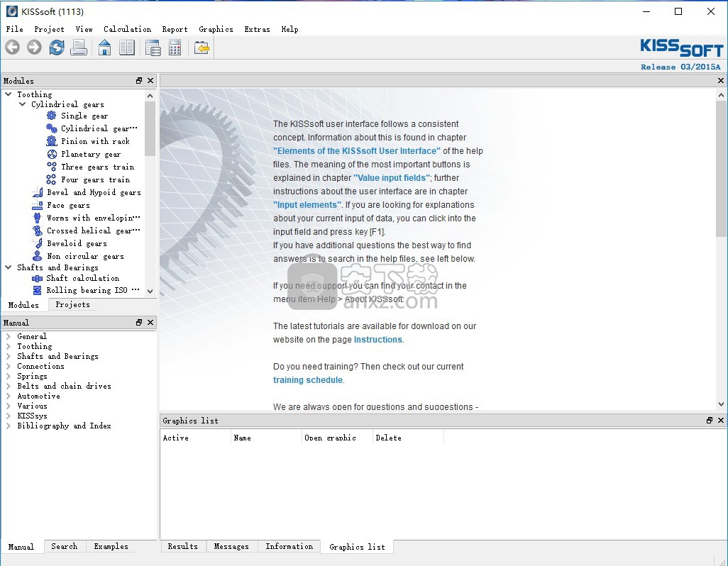
Task: Collapse the Cylindrical gears tree node
Action: (23, 104)
